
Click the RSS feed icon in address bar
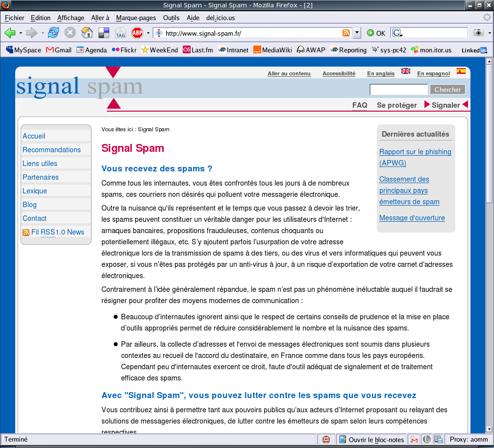tap(346, 33)
